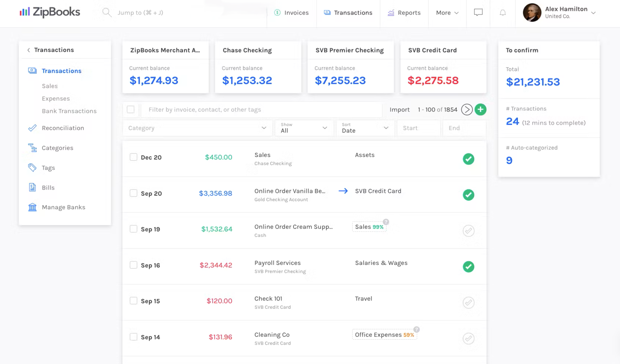
Task: Select Expenses in the sidebar
Action: click(x=56, y=99)
